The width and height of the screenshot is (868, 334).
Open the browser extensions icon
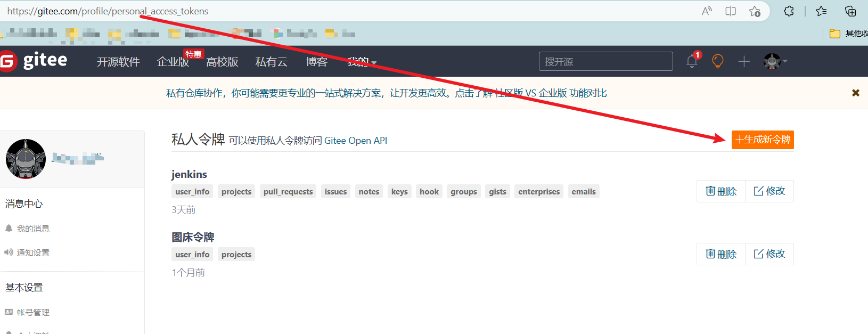[789, 11]
